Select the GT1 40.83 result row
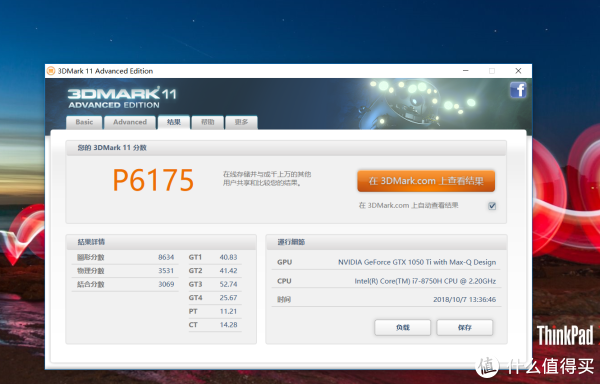The height and width of the screenshot is (384, 600). pos(215,257)
